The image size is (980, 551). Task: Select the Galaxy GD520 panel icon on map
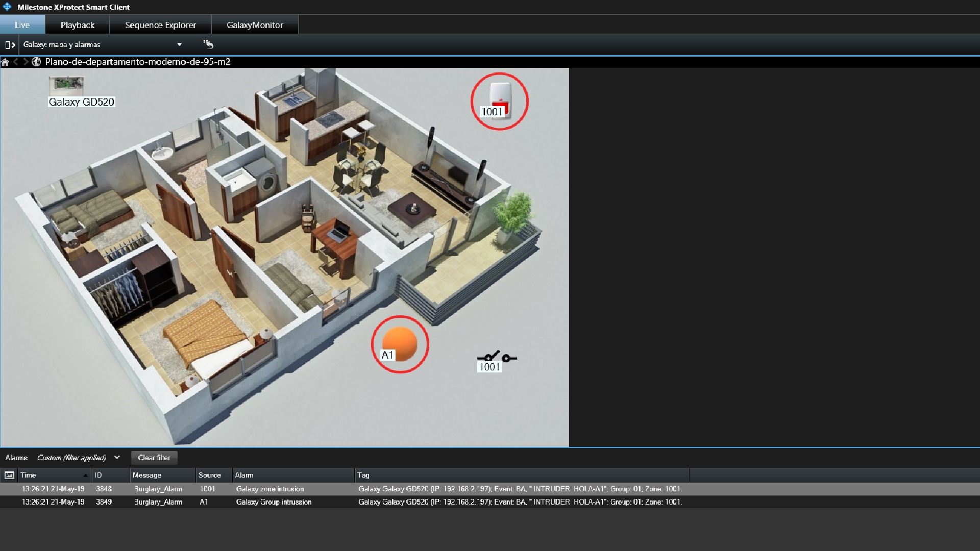click(x=66, y=86)
